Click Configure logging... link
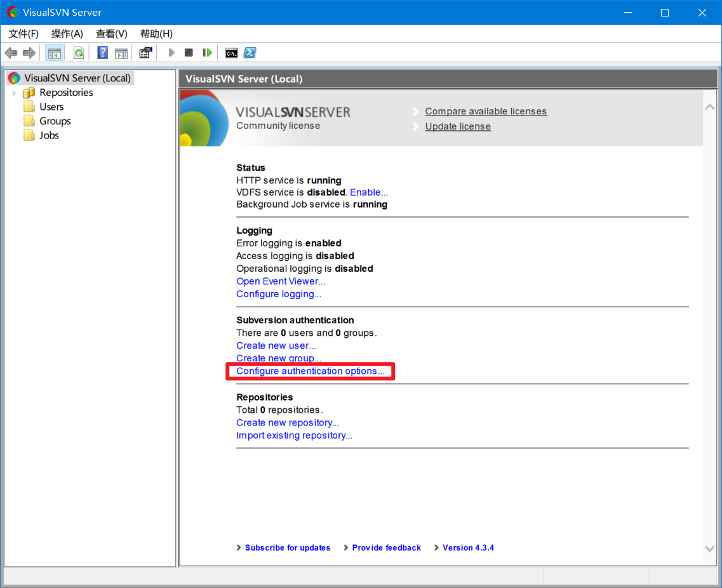The height and width of the screenshot is (588, 722). [279, 294]
